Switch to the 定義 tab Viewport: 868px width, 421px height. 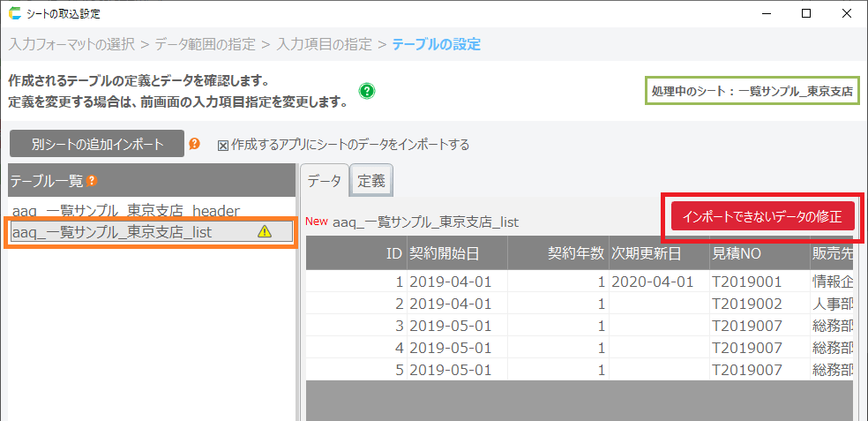tap(370, 181)
